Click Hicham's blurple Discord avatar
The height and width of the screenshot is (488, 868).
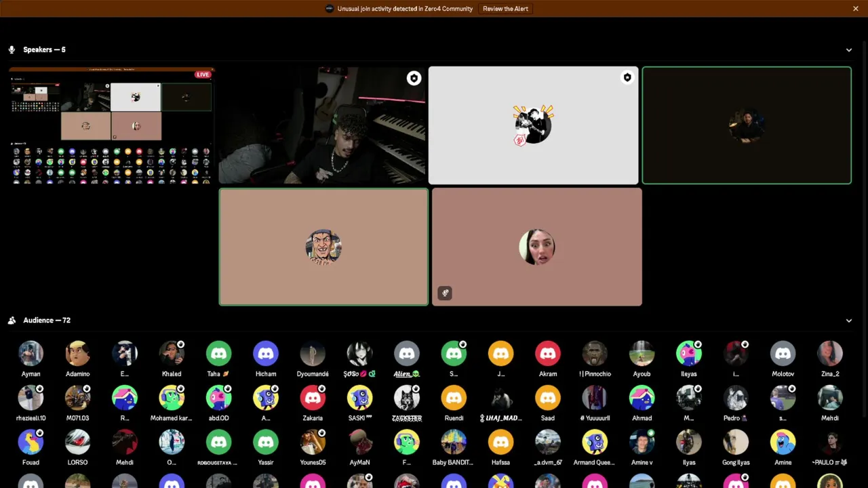tap(266, 353)
